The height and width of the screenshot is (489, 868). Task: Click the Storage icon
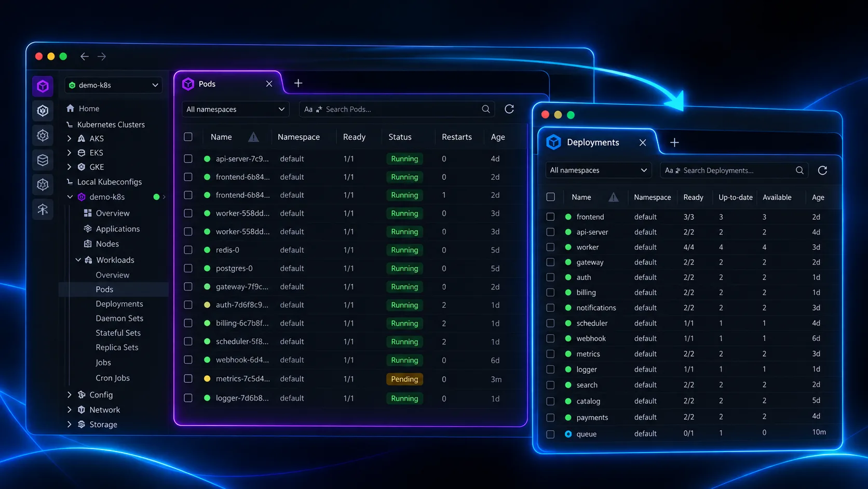pyautogui.click(x=82, y=424)
